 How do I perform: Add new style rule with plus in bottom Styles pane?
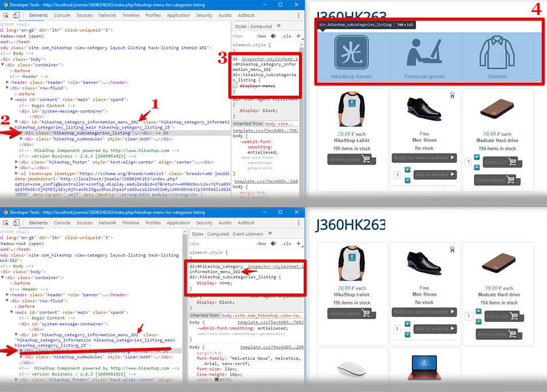coord(298,243)
